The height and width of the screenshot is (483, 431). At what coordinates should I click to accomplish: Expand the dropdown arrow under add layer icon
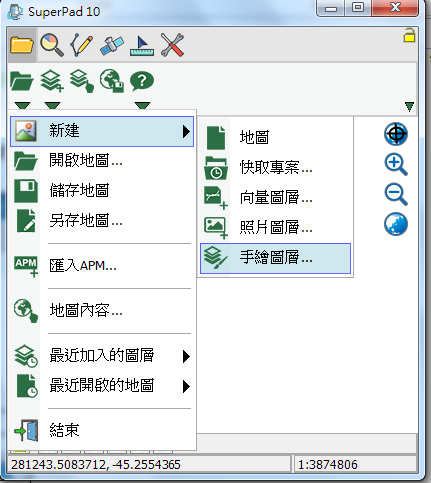click(52, 106)
